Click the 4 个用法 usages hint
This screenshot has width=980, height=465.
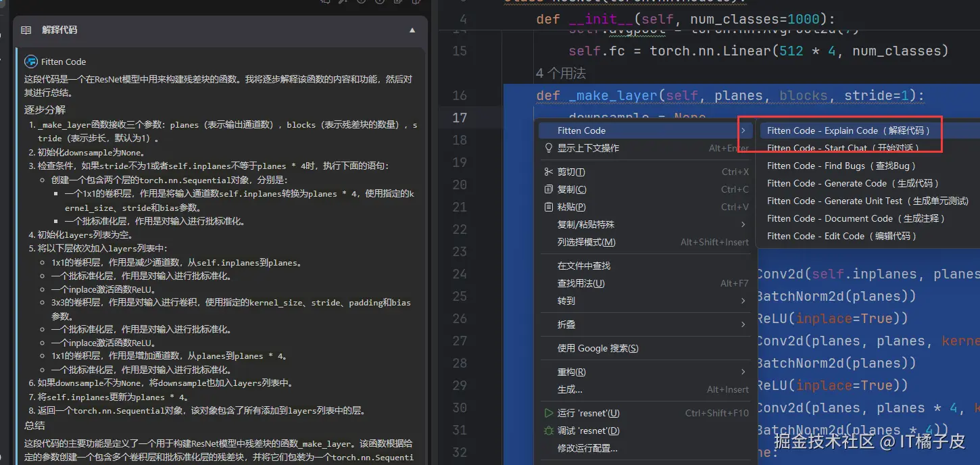(x=560, y=73)
